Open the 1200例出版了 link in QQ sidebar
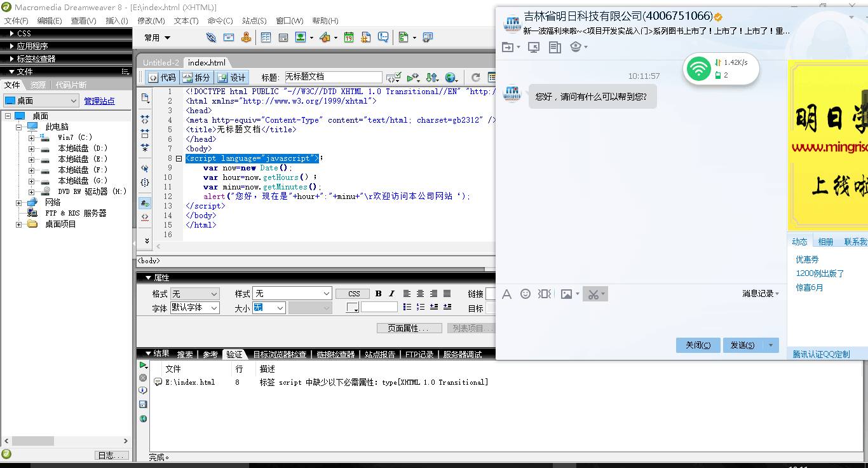The height and width of the screenshot is (468, 868). [820, 273]
